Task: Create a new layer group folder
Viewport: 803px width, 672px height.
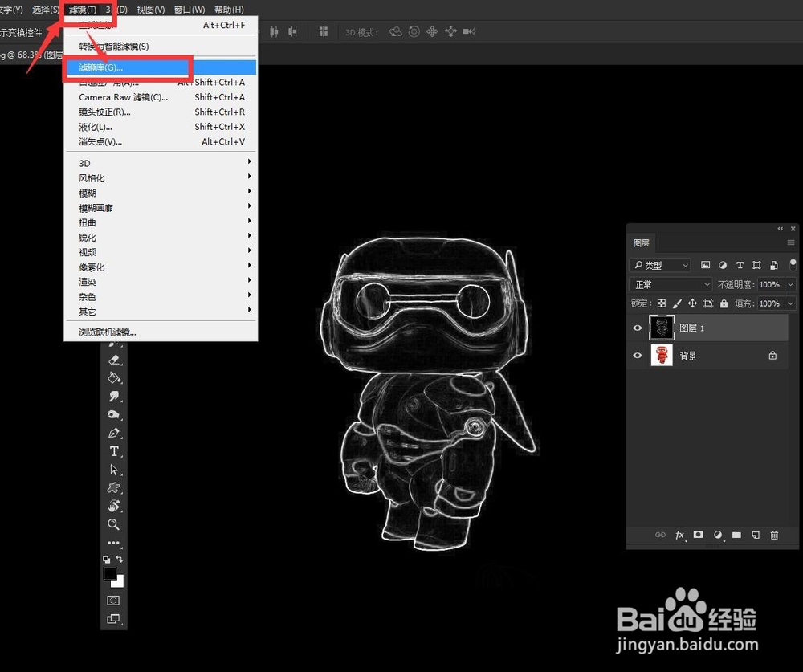Action: (736, 534)
